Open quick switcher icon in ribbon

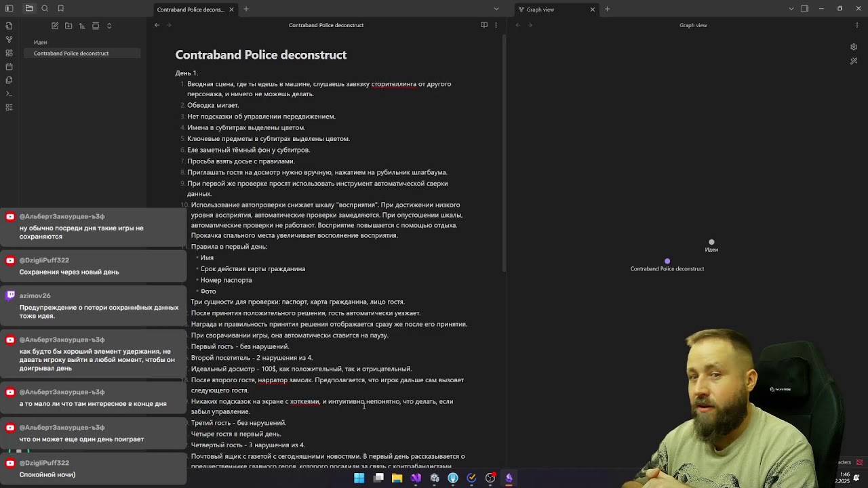coord(9,26)
